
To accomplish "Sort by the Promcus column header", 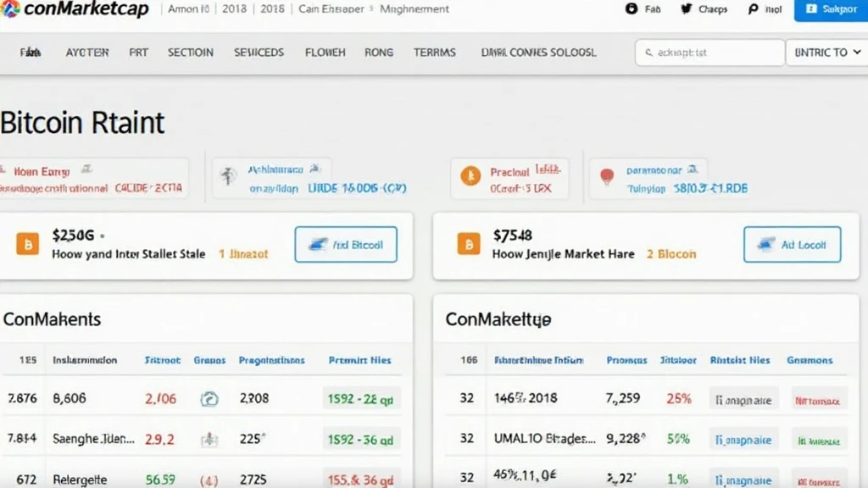I will (x=627, y=360).
